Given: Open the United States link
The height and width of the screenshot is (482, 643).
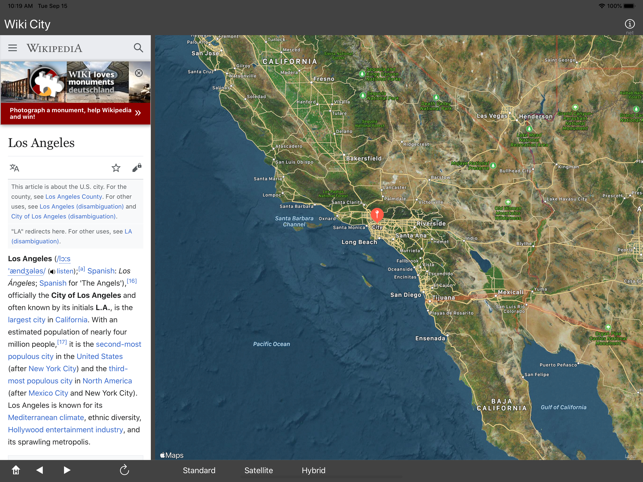Looking at the screenshot, I should coord(100,356).
